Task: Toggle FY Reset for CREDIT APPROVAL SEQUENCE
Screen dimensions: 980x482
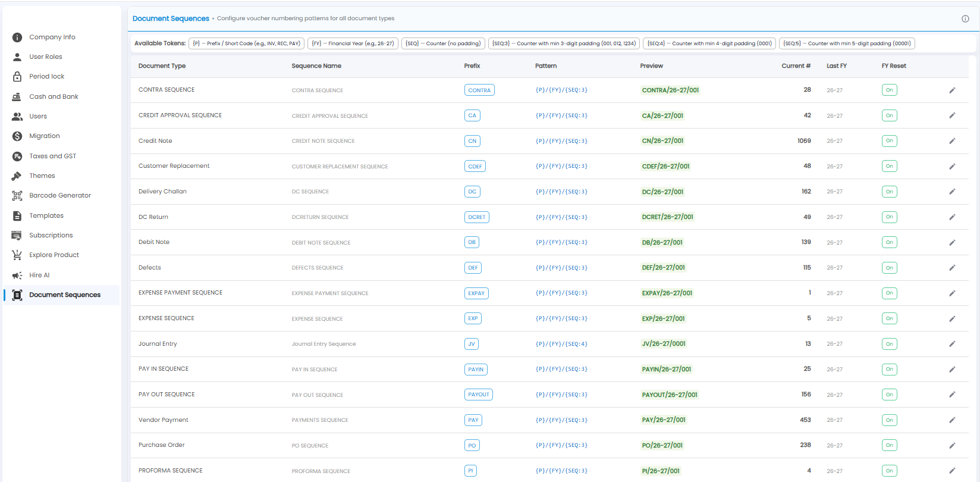Action: (889, 115)
